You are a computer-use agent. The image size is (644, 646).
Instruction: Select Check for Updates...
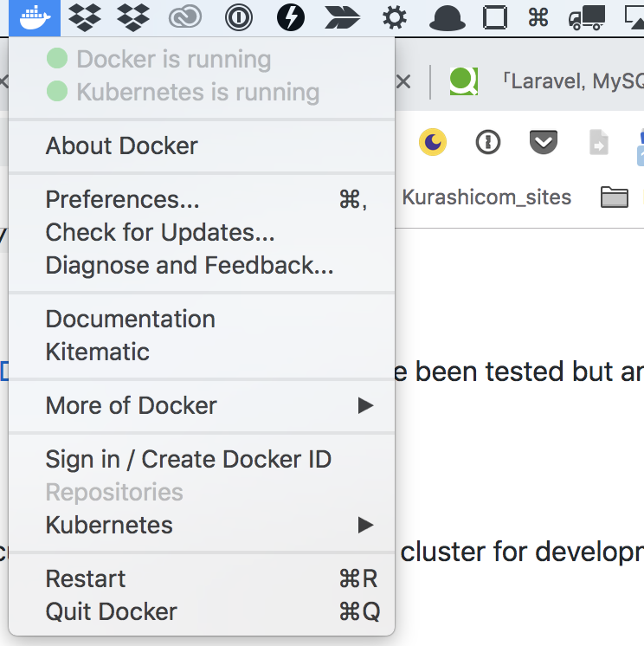click(x=202, y=232)
